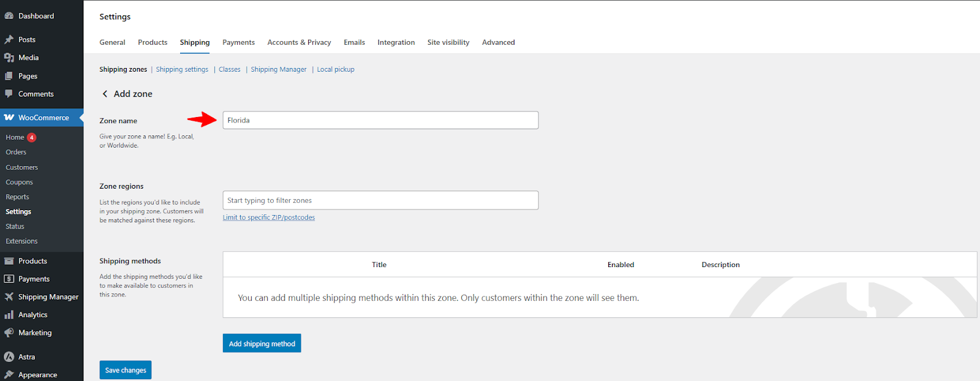Click the Title column header
This screenshot has height=381, width=980.
(379, 265)
